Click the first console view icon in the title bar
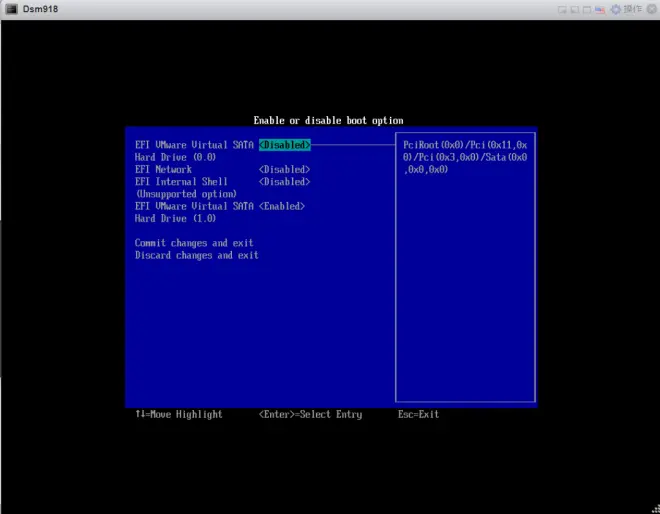 pyautogui.click(x=562, y=10)
